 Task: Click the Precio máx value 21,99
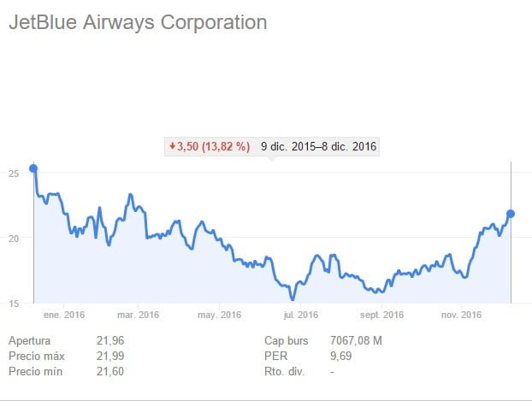(111, 356)
